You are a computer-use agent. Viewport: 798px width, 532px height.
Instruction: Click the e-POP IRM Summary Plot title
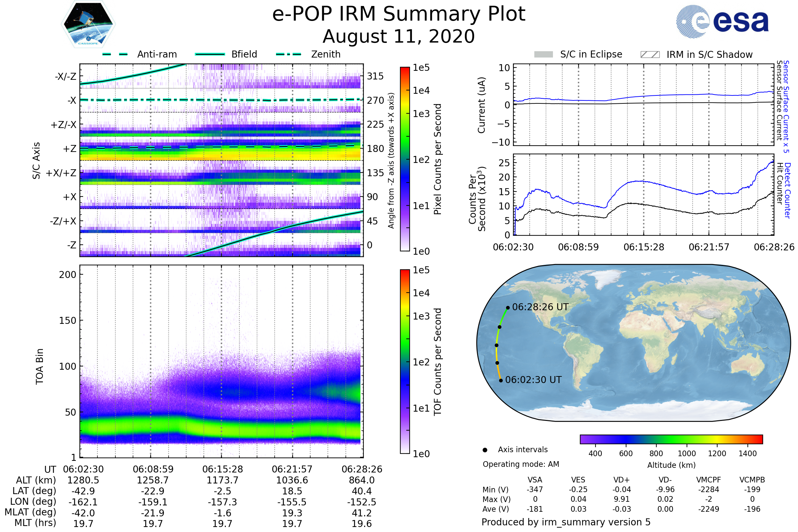pos(399,14)
